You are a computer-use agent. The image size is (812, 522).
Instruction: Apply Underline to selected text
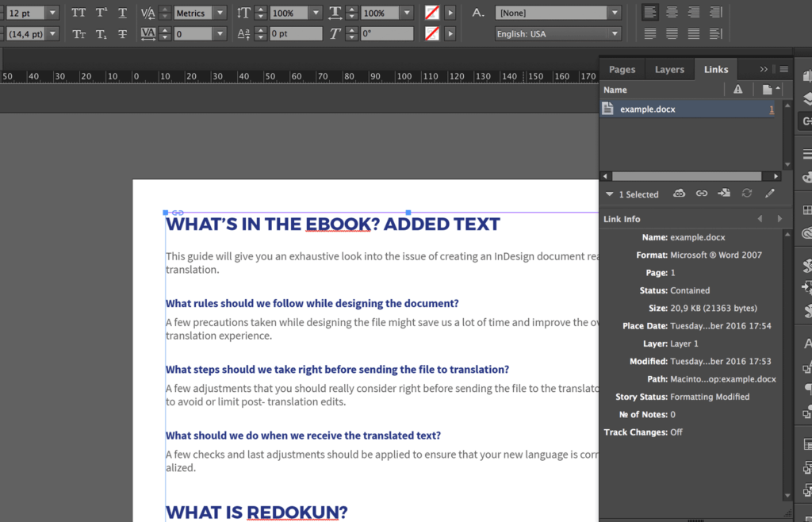pyautogui.click(x=122, y=13)
